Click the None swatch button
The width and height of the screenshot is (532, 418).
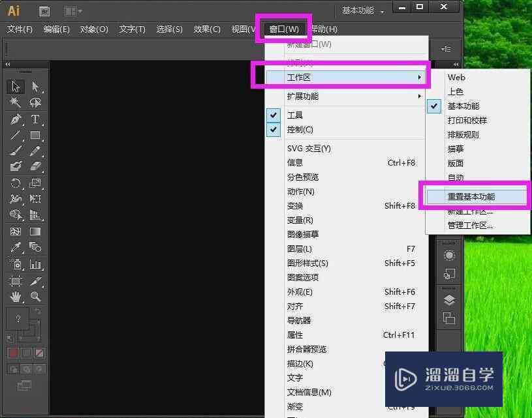pyautogui.click(x=39, y=353)
